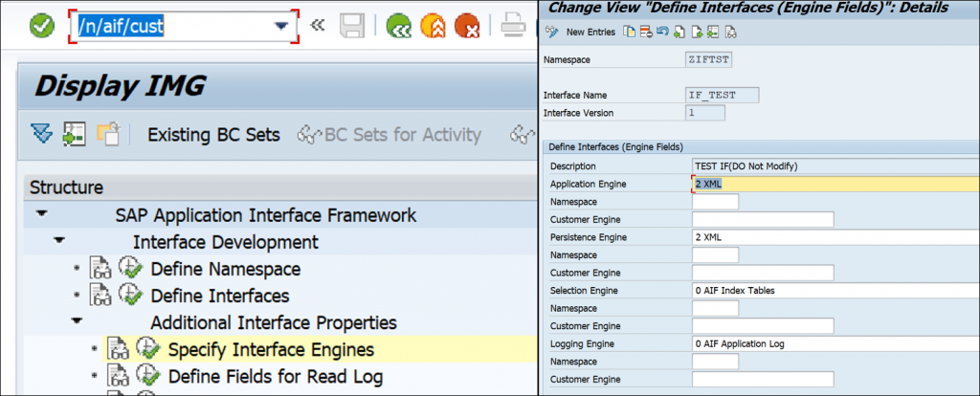The height and width of the screenshot is (396, 980).
Task: Click Customer Engine field under Logging Engine
Action: [763, 379]
